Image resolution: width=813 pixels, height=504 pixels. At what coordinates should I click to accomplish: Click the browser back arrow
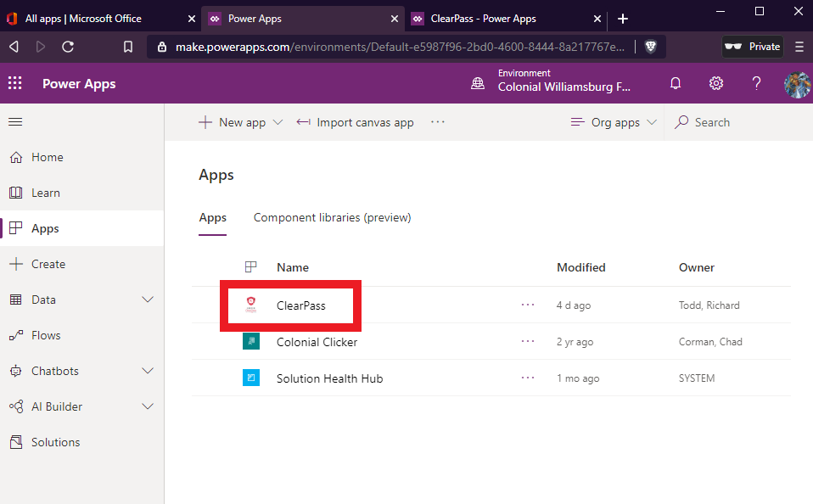[x=14, y=47]
